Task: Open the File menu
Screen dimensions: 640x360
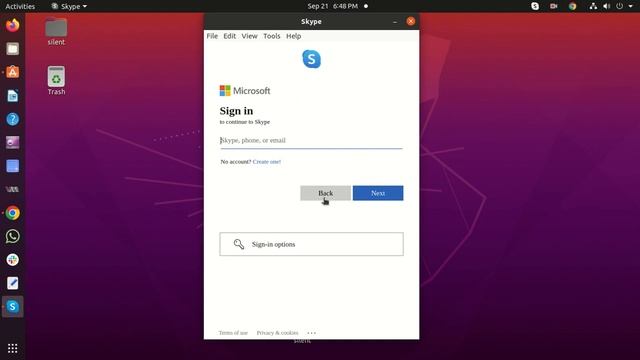Action: (212, 36)
